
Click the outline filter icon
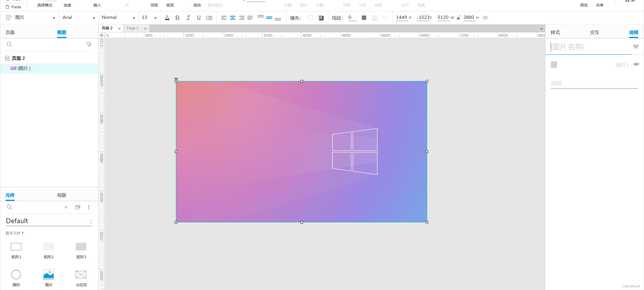(x=89, y=44)
